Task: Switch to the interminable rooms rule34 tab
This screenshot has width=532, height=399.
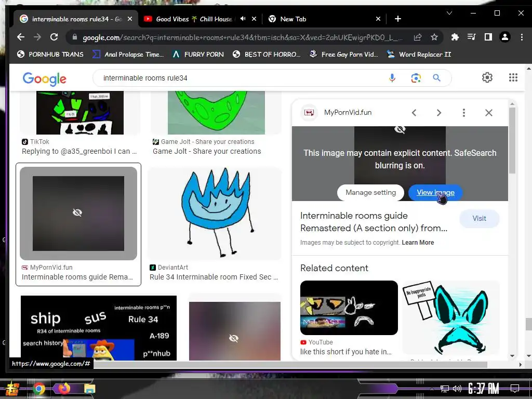Action: coord(76,19)
